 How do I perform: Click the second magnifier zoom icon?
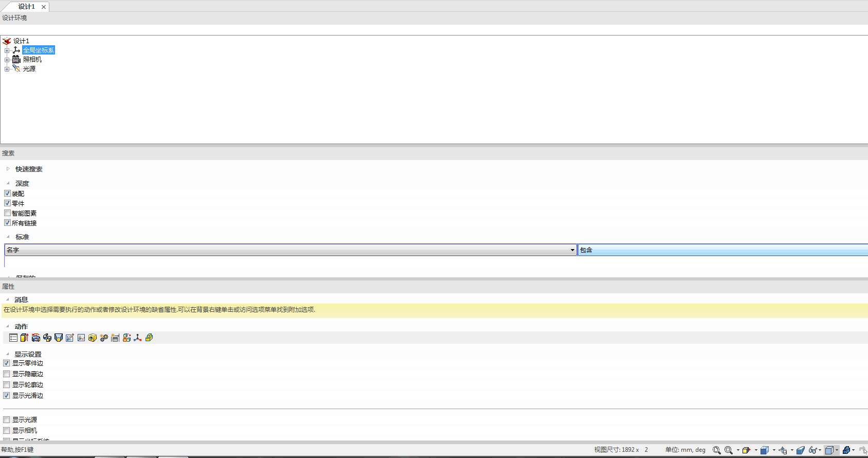click(729, 450)
